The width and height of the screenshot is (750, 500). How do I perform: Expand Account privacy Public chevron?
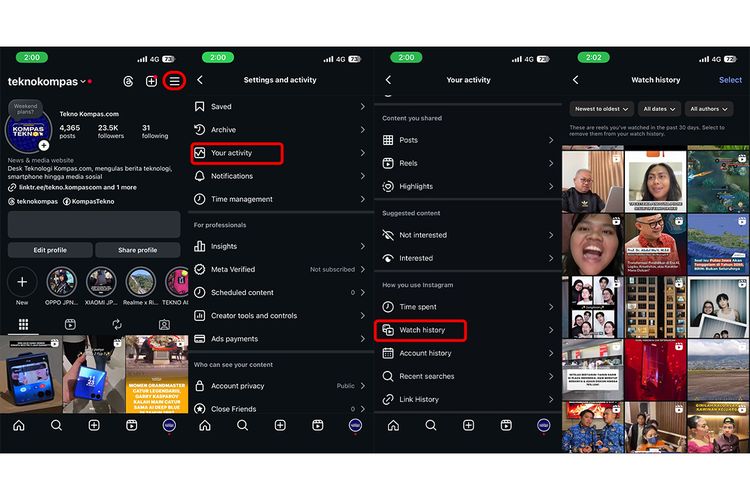pyautogui.click(x=363, y=386)
